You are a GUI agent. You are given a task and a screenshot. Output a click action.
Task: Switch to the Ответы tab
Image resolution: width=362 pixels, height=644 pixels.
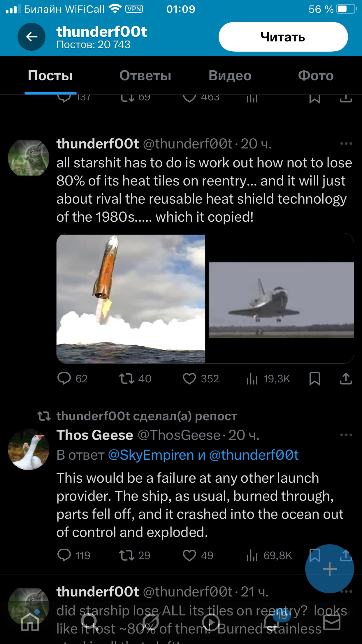[x=145, y=76]
